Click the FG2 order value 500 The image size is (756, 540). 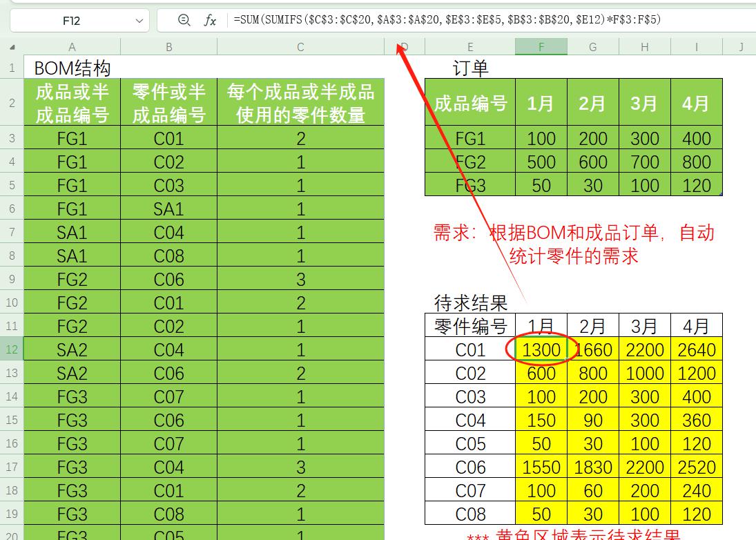coord(541,162)
